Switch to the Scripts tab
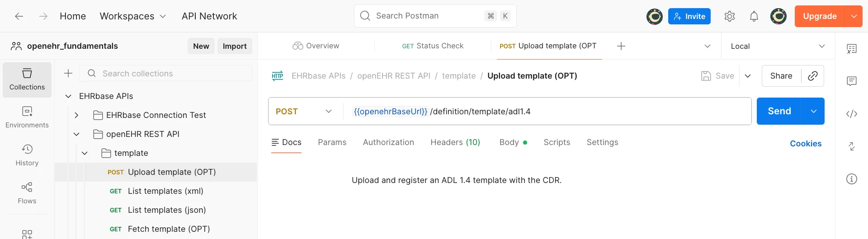 tap(557, 142)
